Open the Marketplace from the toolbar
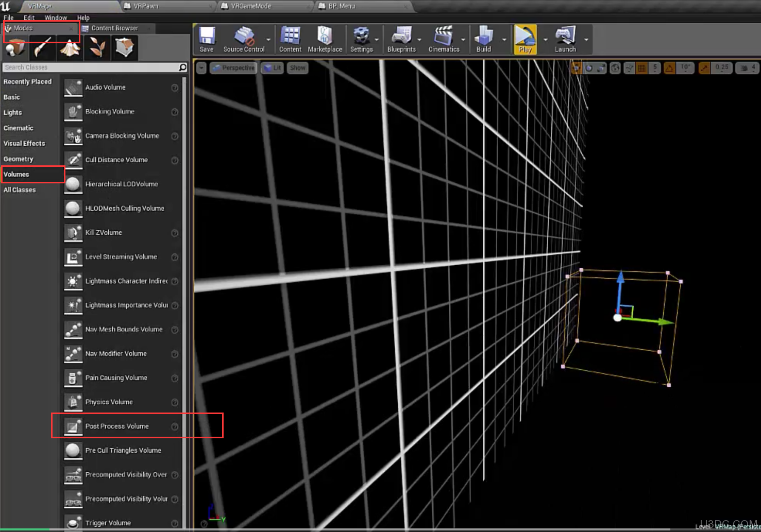761x532 pixels. tap(325, 40)
